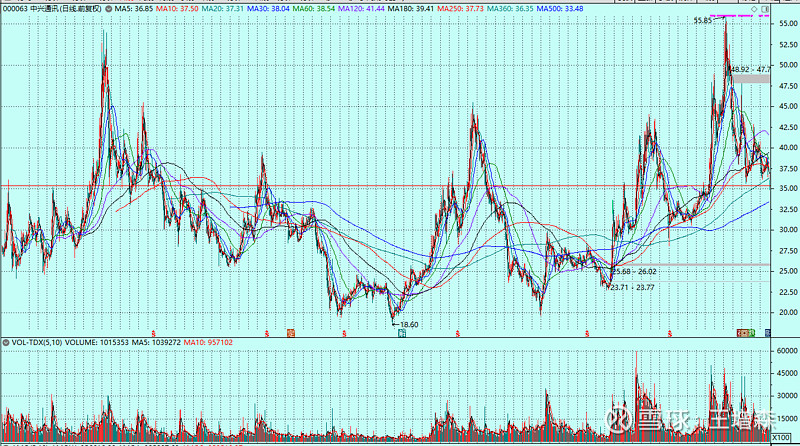Click the 18.60 low price annotation
Screen dimensions: 800x446
click(x=405, y=324)
